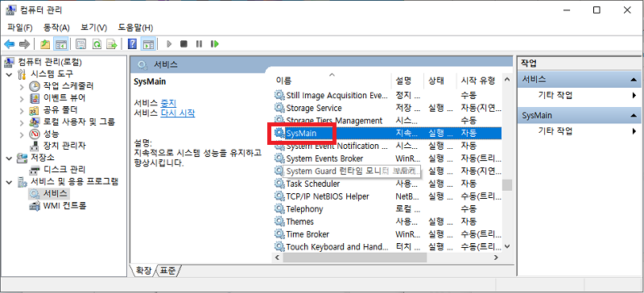Open 디스크 관리 in the tree
Screen dimensions: 644x293
click(x=64, y=169)
